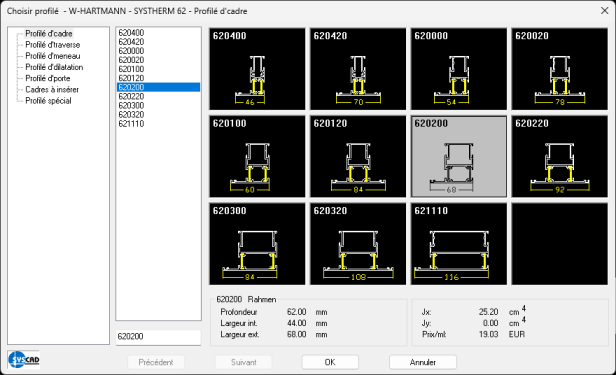Select profile thumbnail 620120
Screen dimensions: 616x375
pos(358,156)
